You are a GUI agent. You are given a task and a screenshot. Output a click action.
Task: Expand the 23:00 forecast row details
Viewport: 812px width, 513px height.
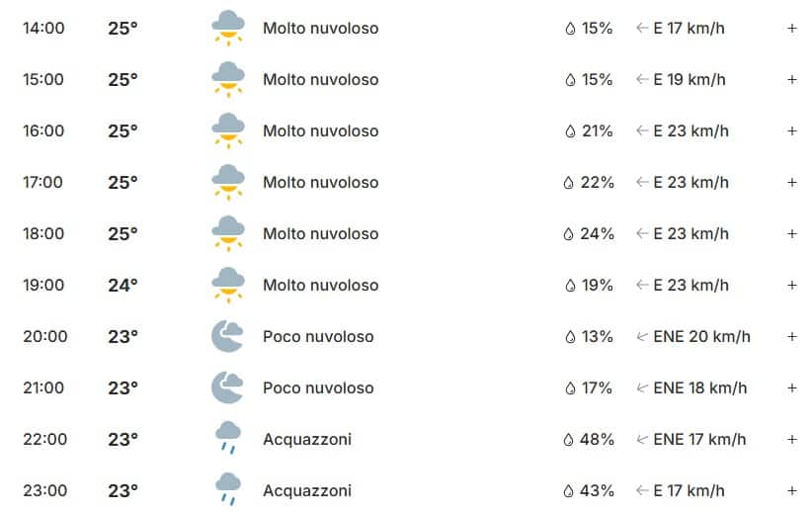(792, 491)
